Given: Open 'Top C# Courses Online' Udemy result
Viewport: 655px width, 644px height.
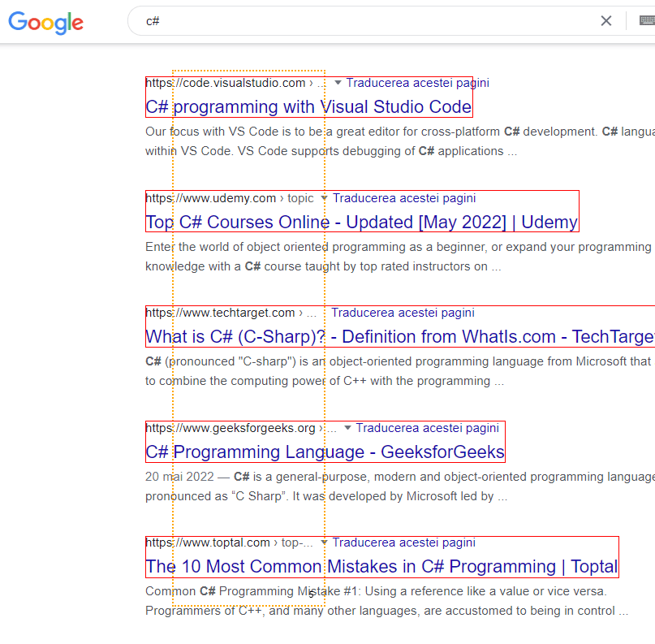Looking at the screenshot, I should tap(362, 223).
